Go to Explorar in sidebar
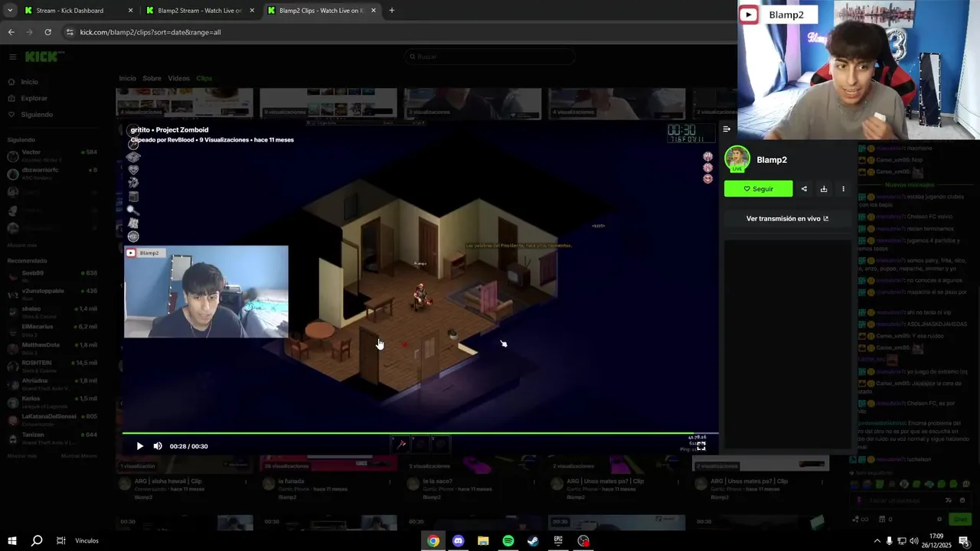The width and height of the screenshot is (980, 551). tap(28, 98)
